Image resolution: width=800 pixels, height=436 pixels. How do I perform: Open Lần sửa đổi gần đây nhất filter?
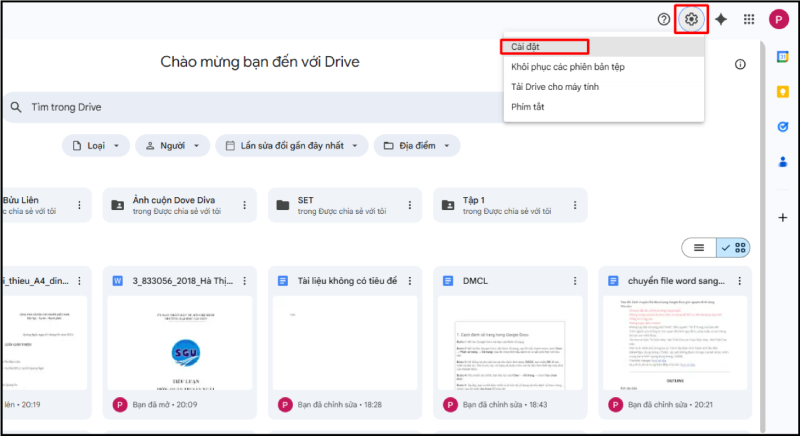click(292, 146)
